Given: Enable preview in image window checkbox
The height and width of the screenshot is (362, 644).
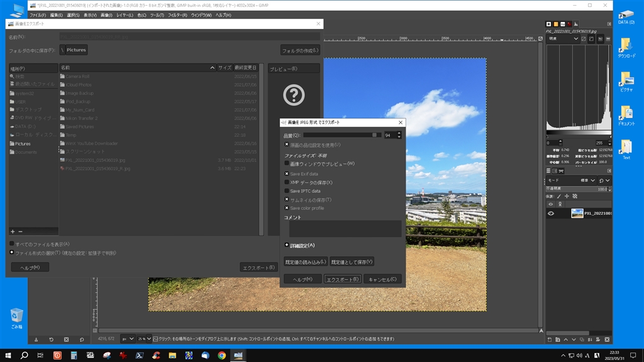Looking at the screenshot, I should 287,163.
